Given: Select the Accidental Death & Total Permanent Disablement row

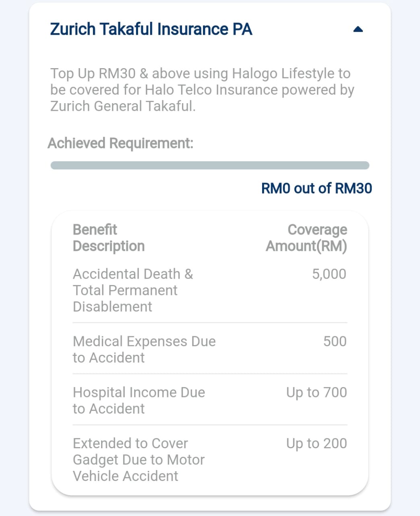Looking at the screenshot, I should [210, 290].
